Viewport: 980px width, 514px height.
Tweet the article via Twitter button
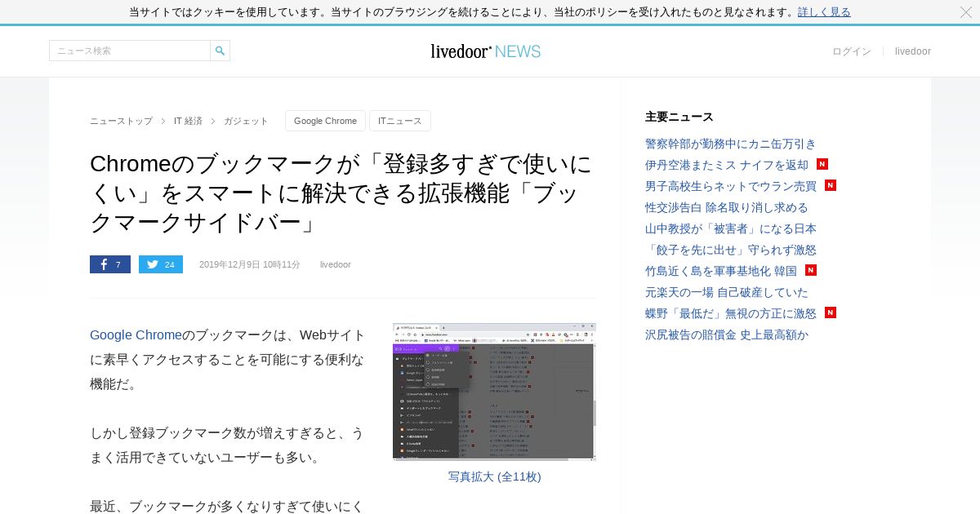[161, 264]
